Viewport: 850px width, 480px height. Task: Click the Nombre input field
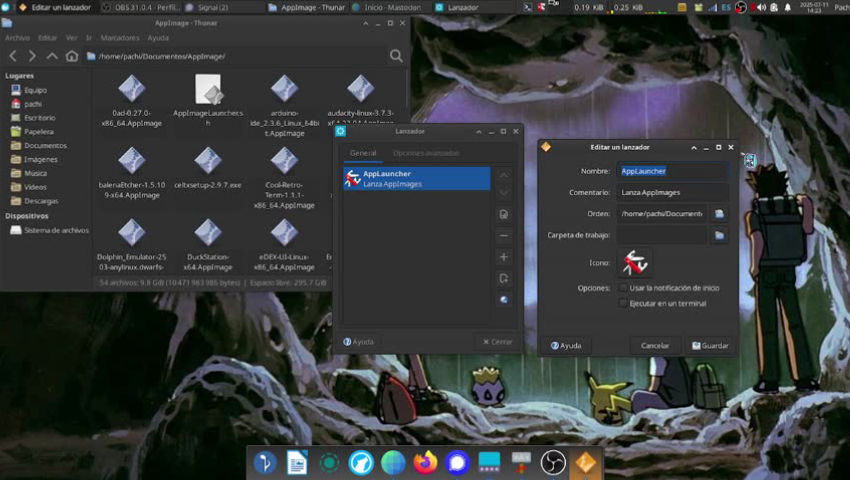[673, 171]
